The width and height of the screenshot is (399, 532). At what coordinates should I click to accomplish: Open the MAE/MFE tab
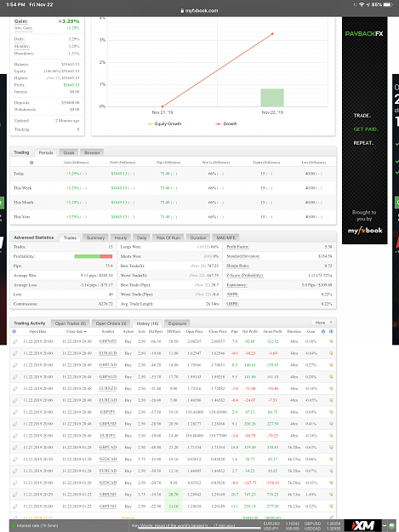[x=226, y=237]
